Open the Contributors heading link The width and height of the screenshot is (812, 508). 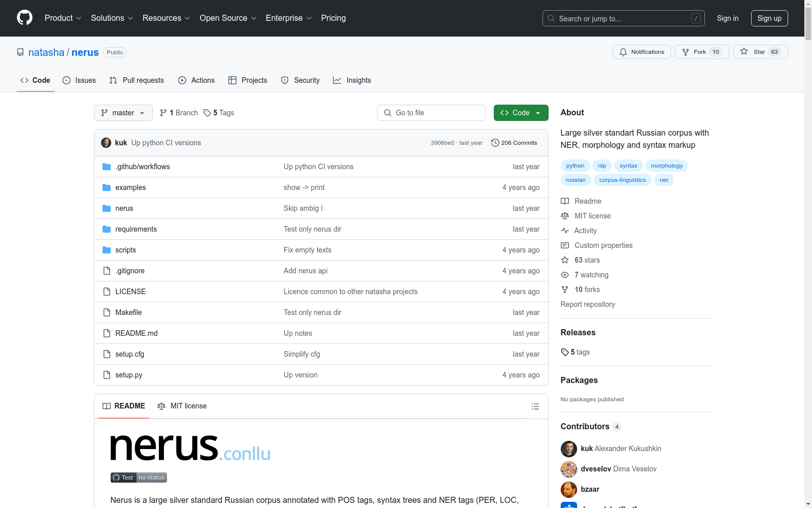[591, 427]
